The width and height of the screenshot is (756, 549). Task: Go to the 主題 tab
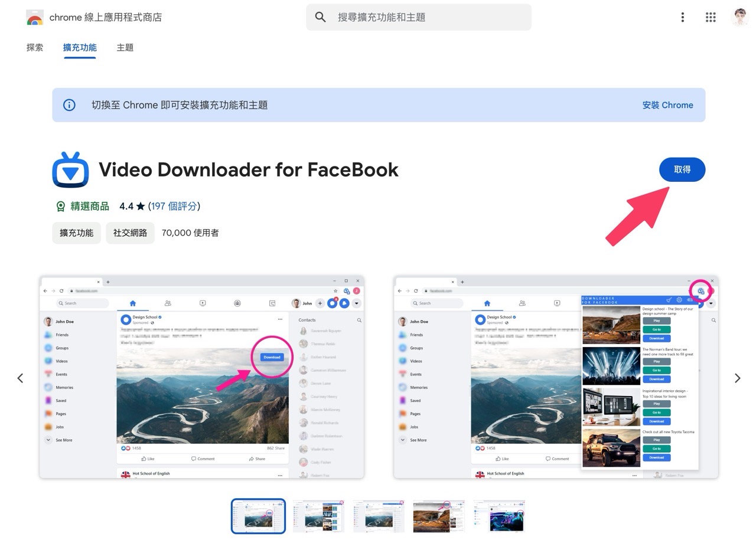[125, 48]
